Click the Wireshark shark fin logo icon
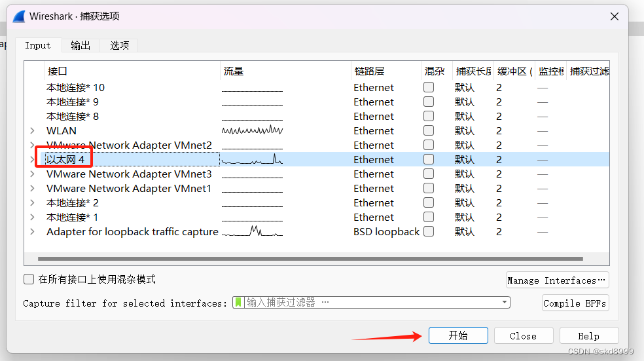644x361 pixels. click(x=19, y=16)
